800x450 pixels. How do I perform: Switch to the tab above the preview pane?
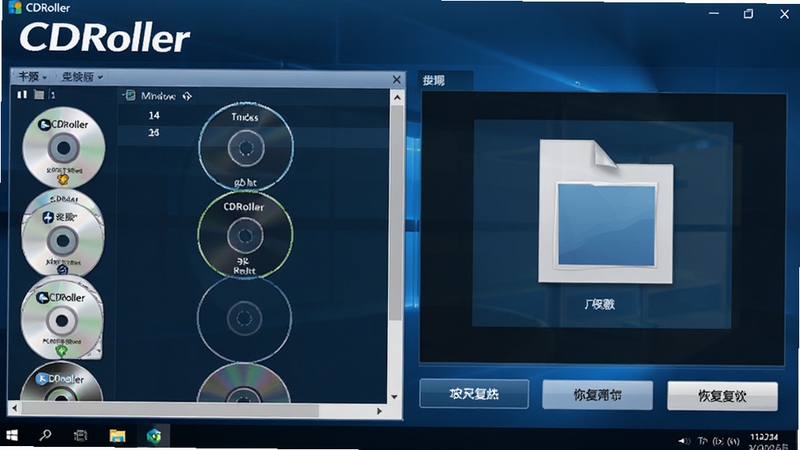(445, 81)
